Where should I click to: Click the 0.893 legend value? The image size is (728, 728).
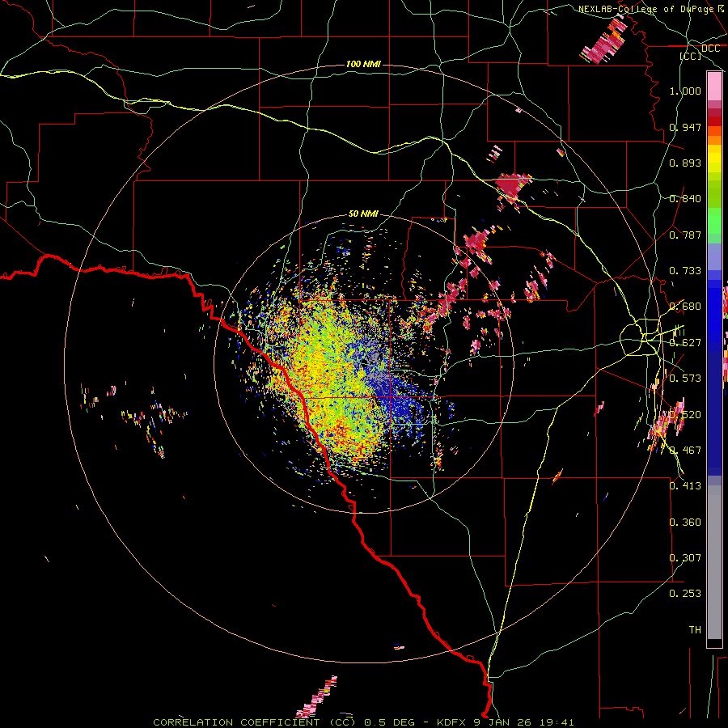[685, 163]
